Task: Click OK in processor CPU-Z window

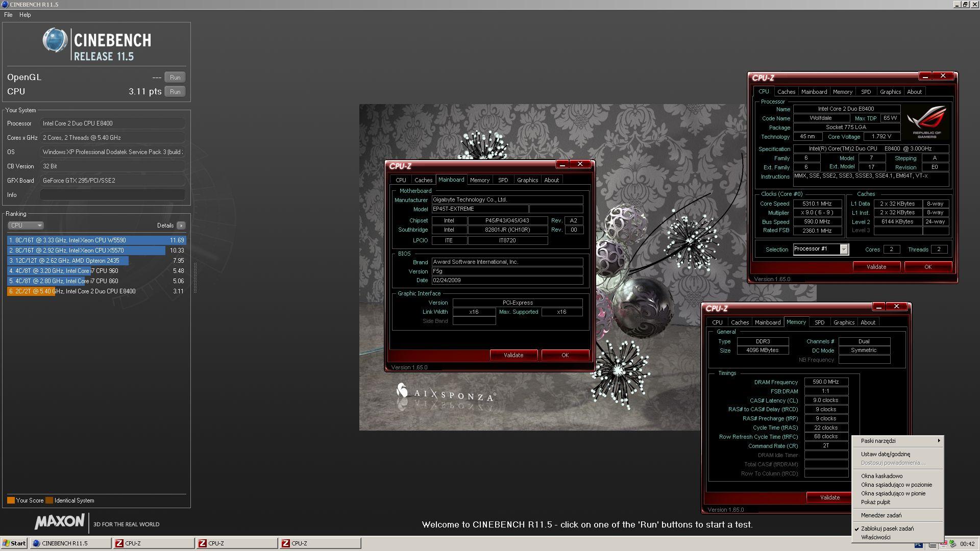Action: 928,267
